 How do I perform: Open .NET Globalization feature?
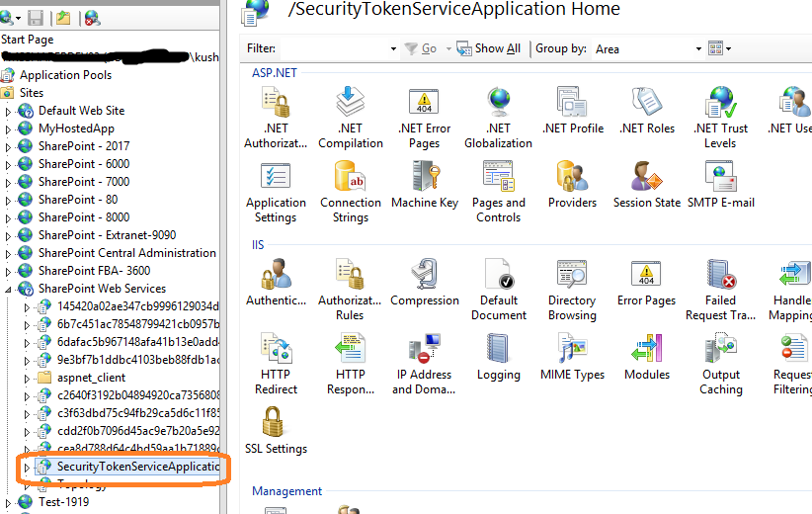point(498,118)
